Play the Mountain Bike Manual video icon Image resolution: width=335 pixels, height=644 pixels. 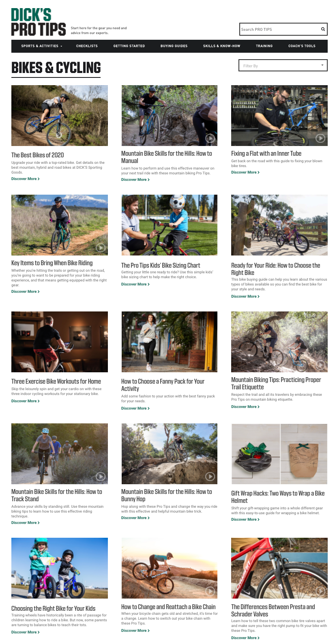click(210, 138)
